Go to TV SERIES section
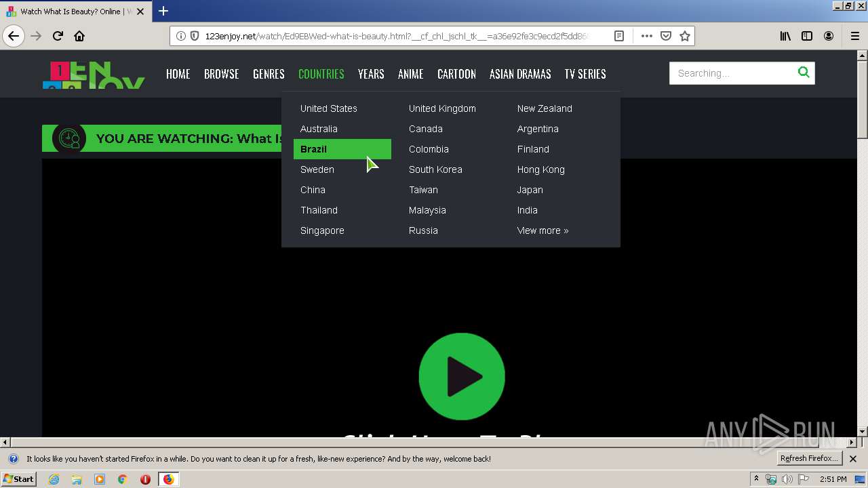Image resolution: width=868 pixels, height=488 pixels. click(x=585, y=74)
